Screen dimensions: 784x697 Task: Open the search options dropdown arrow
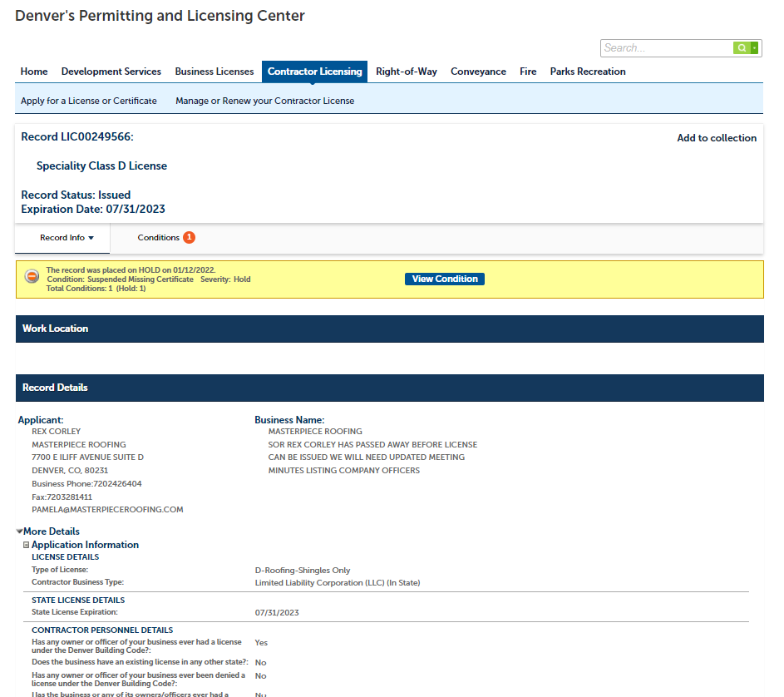coord(755,48)
